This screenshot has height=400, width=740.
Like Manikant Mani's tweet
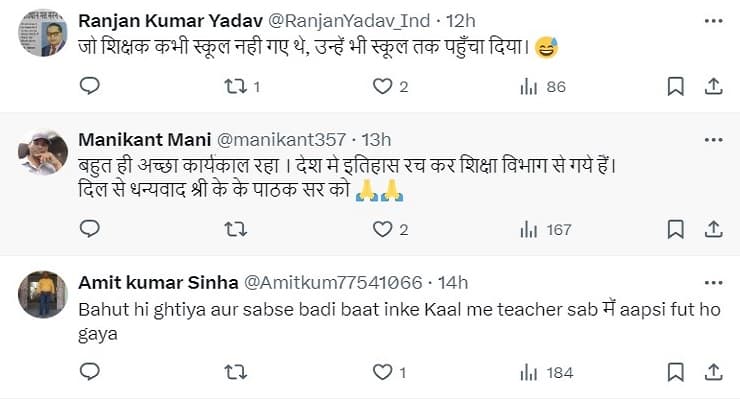tap(382, 230)
